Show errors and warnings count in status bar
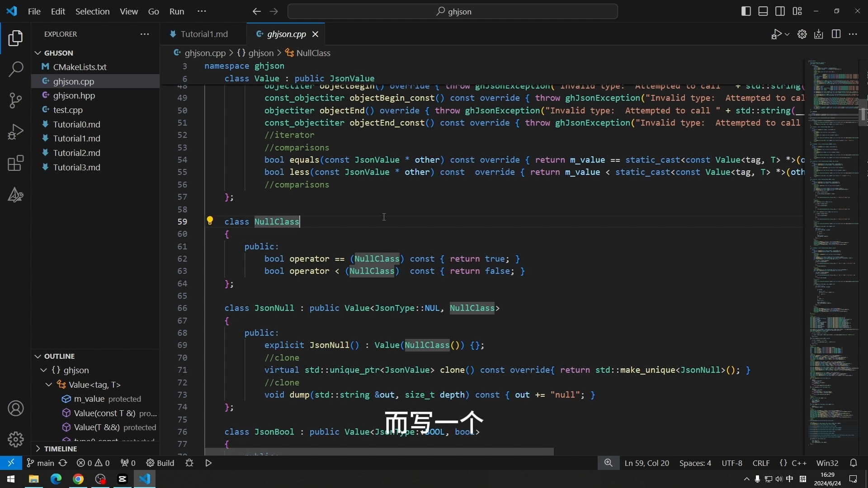Screen dimensions: 868x488 [x=93, y=463]
